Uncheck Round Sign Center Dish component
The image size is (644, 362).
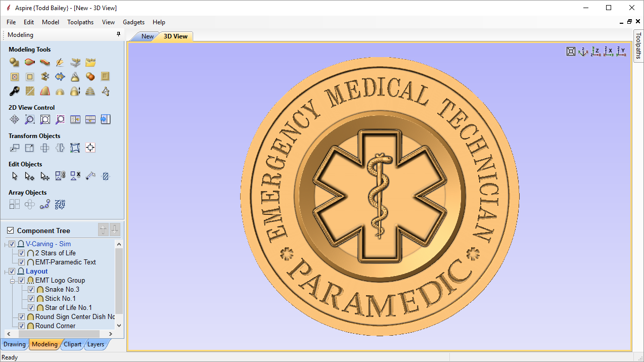click(21, 316)
